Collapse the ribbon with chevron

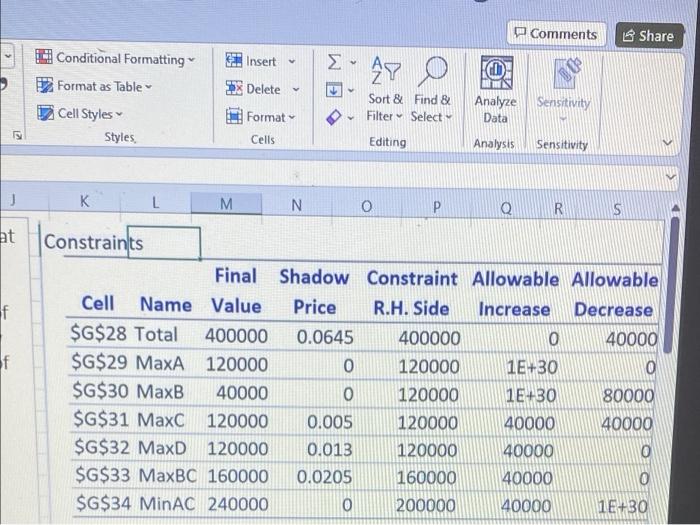coord(667,143)
